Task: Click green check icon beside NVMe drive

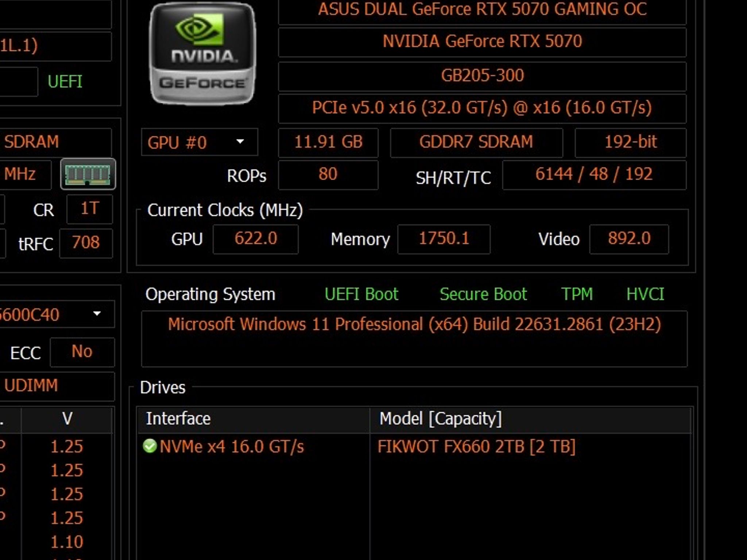Action: [150, 446]
